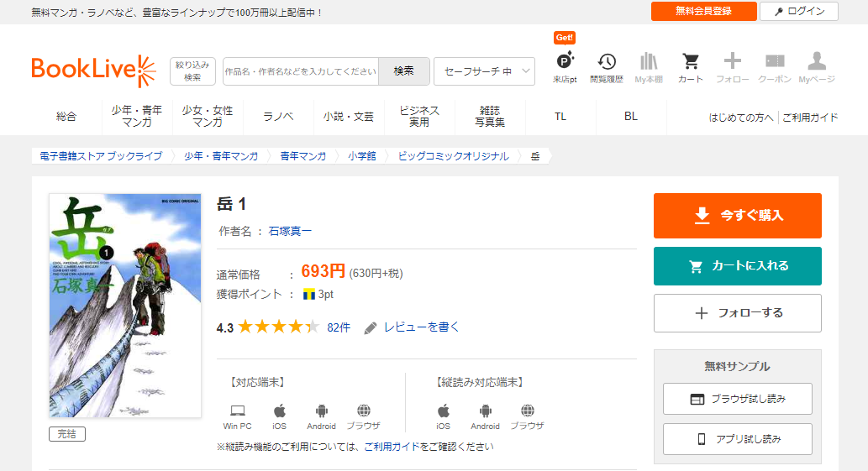
Task: Open the 閲覧履歴 browsing history icon
Action: (x=607, y=65)
